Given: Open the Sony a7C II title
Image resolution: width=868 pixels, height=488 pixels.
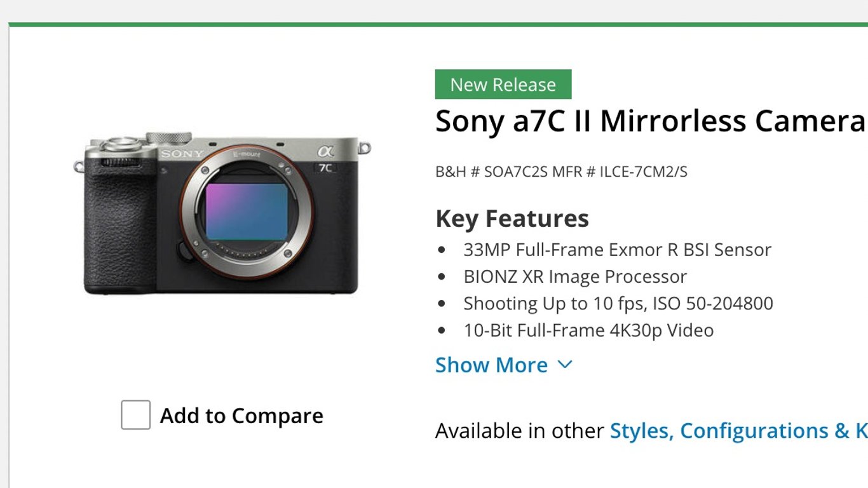Looking at the screenshot, I should [x=649, y=121].
